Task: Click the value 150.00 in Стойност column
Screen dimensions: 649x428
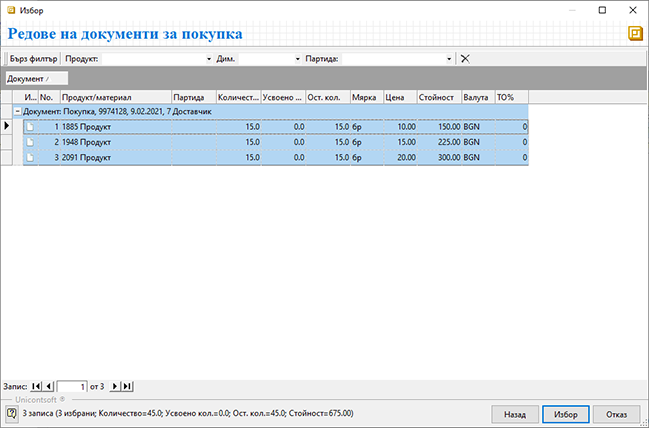Action: [x=439, y=127]
